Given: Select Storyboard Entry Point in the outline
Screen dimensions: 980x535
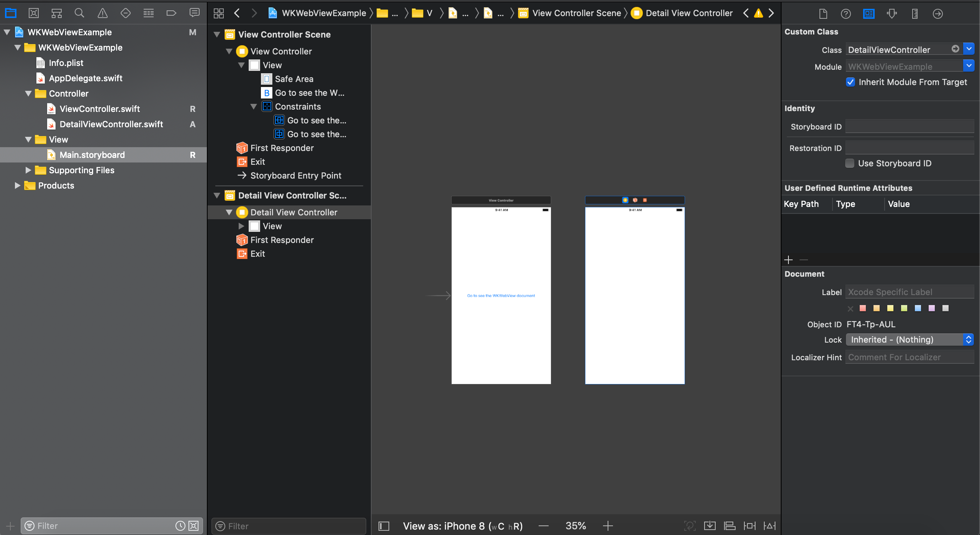Looking at the screenshot, I should [x=295, y=176].
